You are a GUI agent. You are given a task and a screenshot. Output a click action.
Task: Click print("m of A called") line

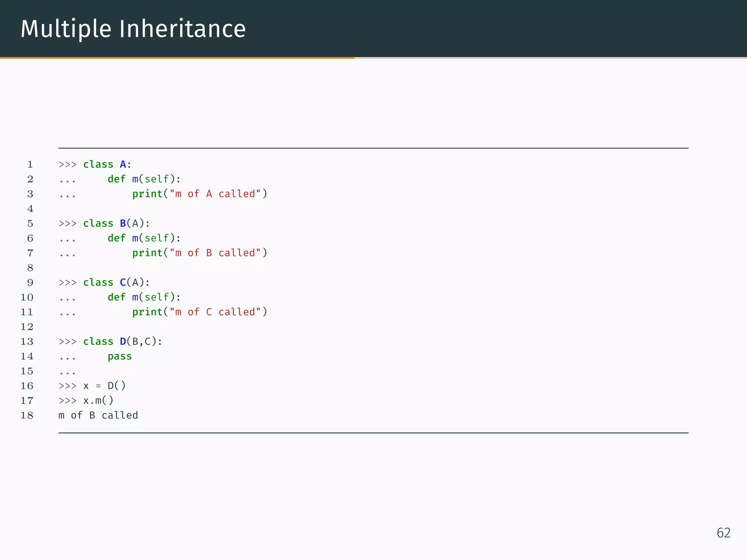point(200,194)
